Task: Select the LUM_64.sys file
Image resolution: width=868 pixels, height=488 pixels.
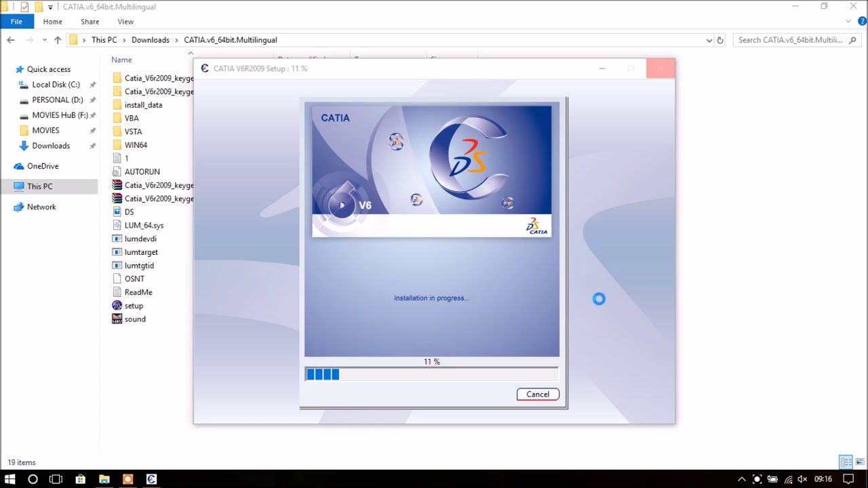Action: (x=144, y=225)
